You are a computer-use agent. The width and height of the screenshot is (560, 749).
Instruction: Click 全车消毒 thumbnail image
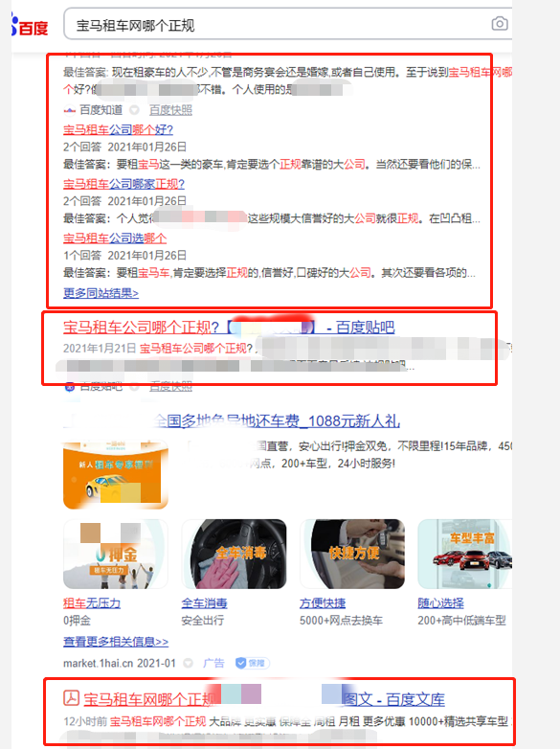[x=234, y=554]
